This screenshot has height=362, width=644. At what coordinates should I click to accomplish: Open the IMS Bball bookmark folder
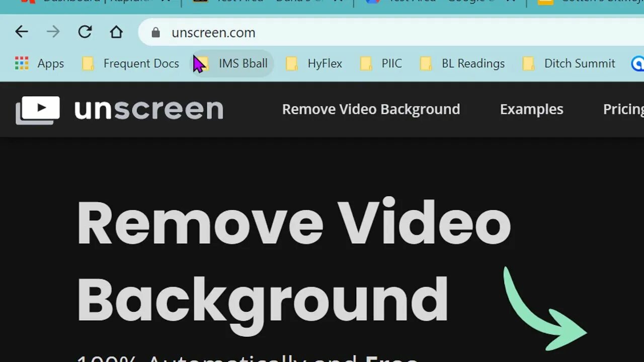click(232, 63)
